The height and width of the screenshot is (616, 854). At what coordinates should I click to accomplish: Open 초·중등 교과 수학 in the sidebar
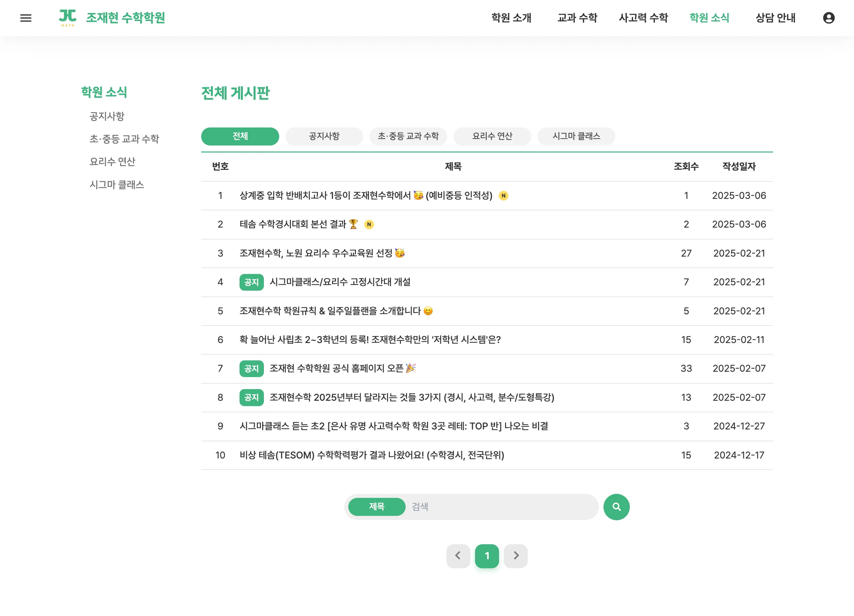coord(124,139)
